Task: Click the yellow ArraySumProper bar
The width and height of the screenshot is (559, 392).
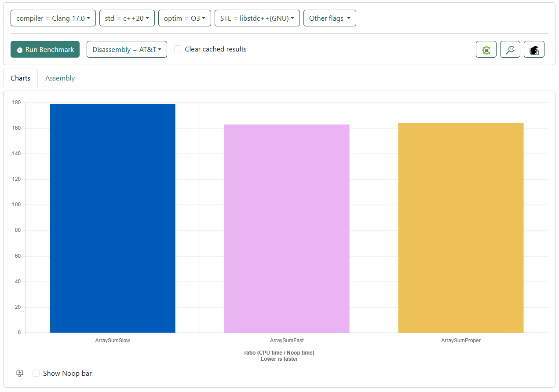Action: click(461, 228)
